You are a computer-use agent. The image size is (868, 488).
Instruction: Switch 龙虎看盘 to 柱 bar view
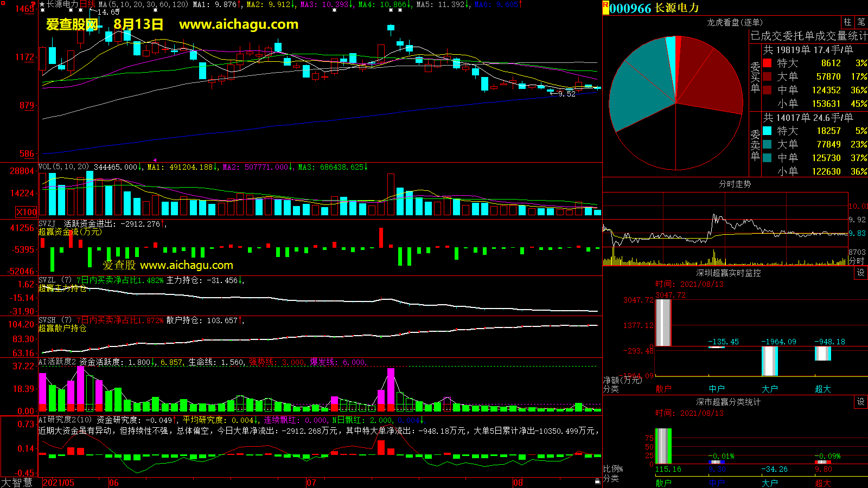tap(847, 22)
